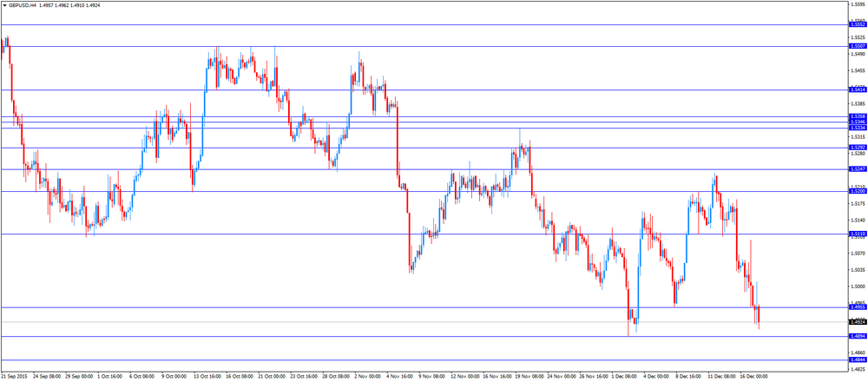Click the 28 Oct 08:00 time label
The image size is (868, 382).
click(336, 378)
